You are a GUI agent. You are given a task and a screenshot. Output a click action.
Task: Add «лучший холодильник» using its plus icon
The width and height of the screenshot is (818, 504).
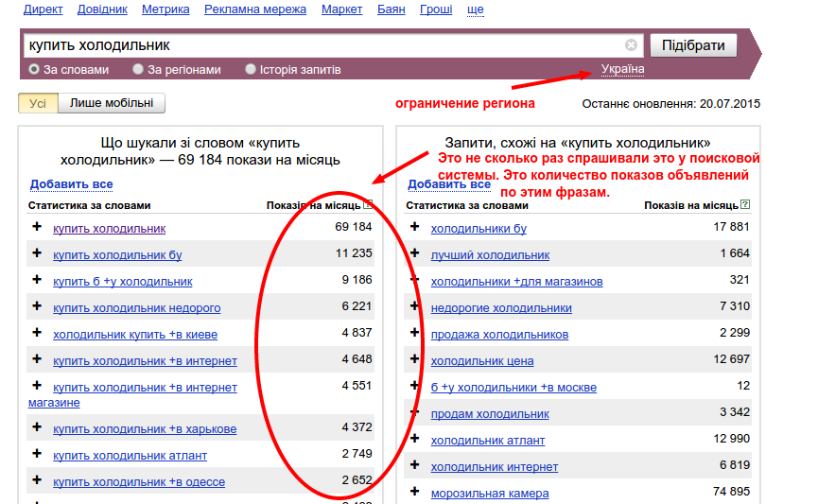click(414, 253)
